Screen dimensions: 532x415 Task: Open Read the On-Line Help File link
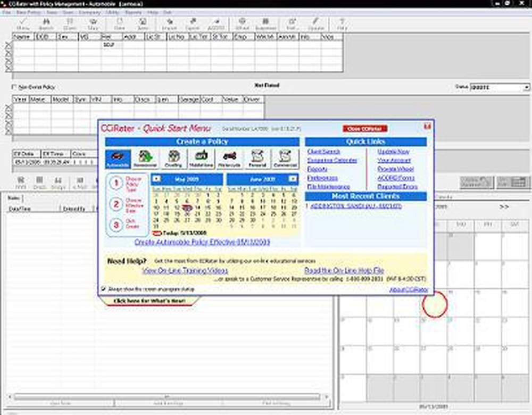pyautogui.click(x=344, y=270)
